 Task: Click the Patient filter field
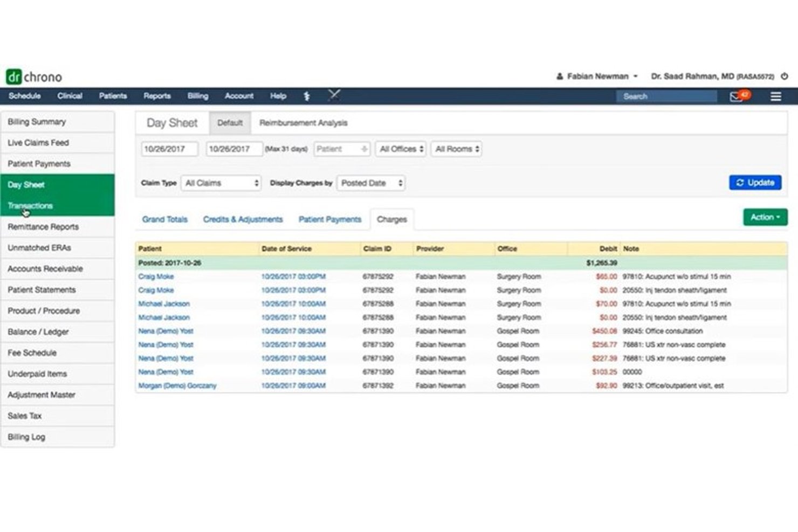tap(342, 149)
